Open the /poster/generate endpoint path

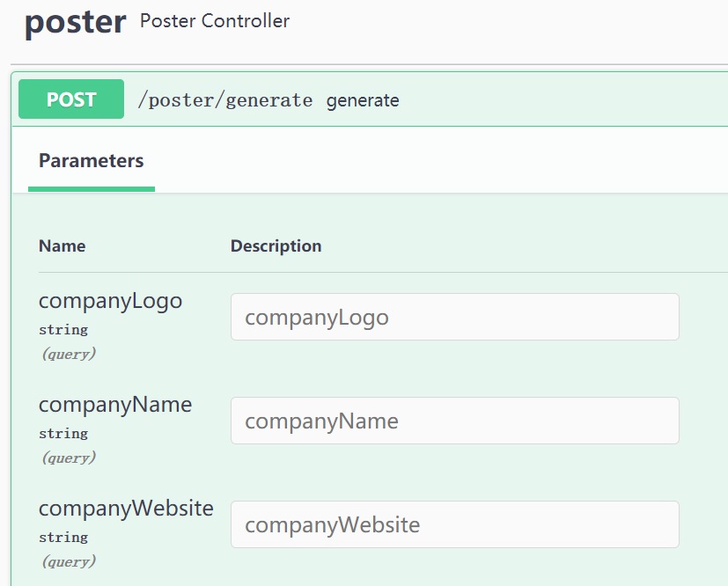225,100
